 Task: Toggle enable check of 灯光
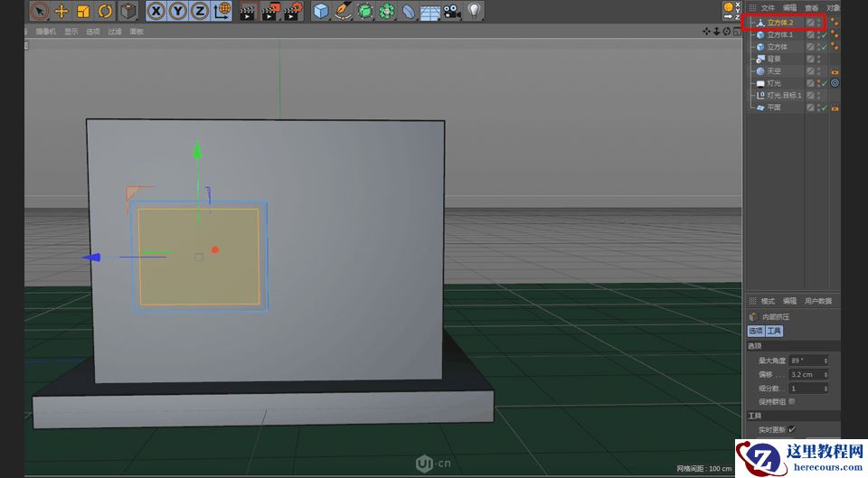click(825, 83)
